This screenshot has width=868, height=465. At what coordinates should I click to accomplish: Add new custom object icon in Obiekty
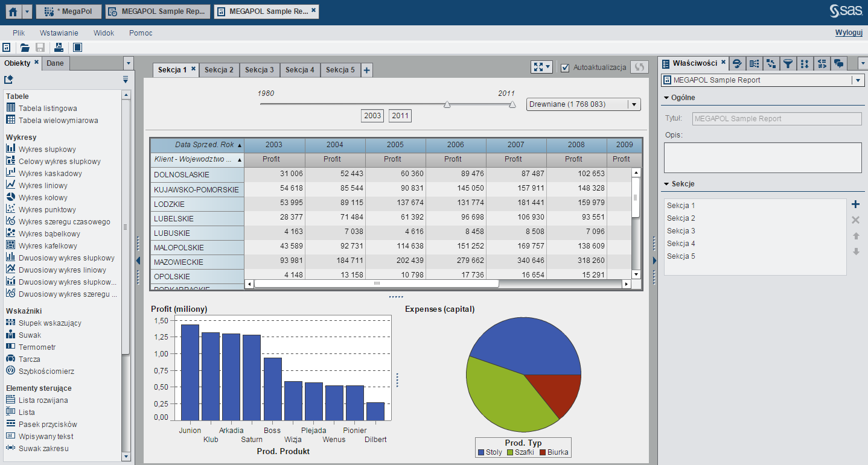(8, 80)
